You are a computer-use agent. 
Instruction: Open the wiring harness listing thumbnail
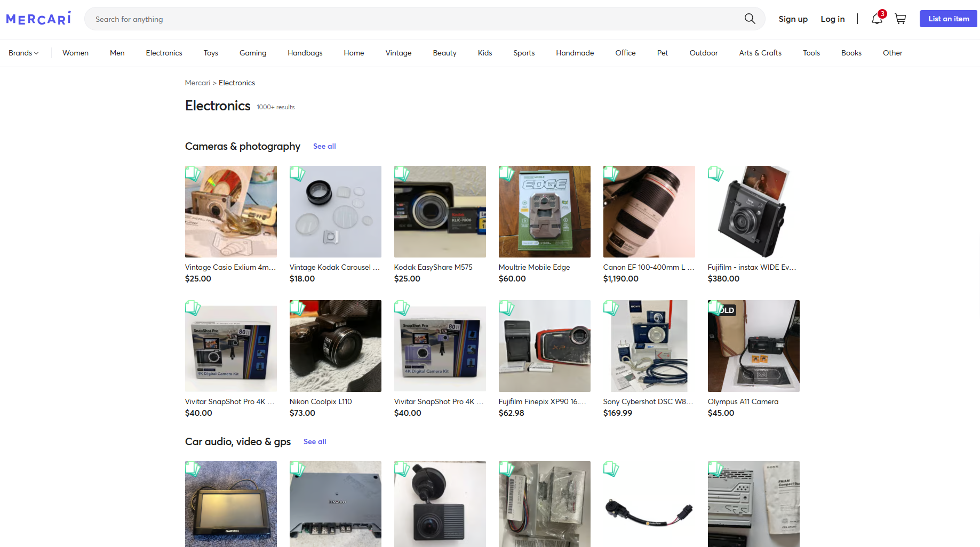[545, 504]
